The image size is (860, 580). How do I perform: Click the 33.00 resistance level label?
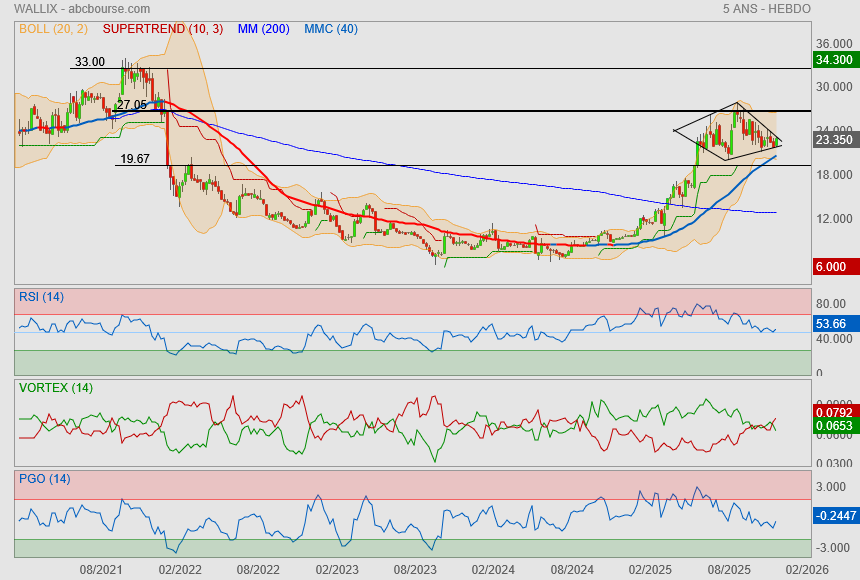pos(89,62)
